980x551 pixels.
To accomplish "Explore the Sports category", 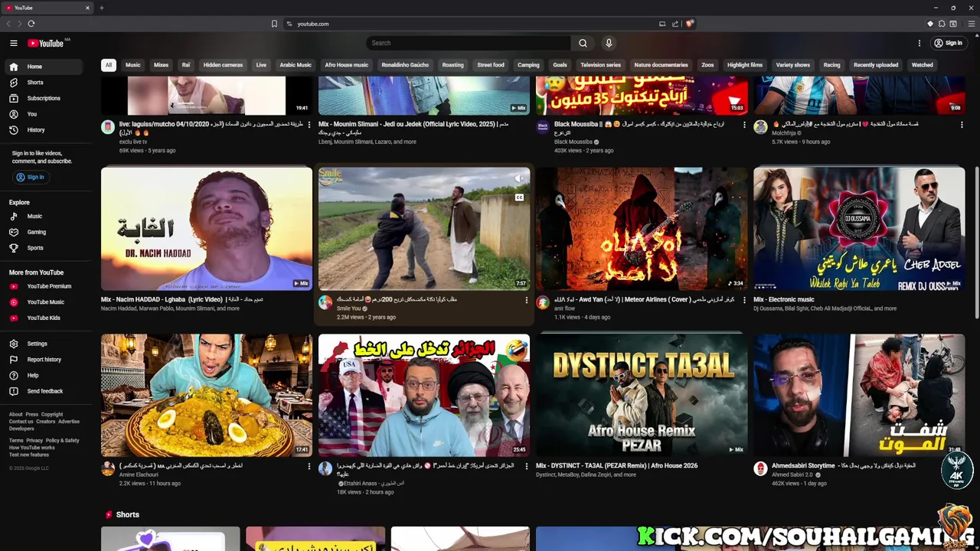I will click(43, 248).
